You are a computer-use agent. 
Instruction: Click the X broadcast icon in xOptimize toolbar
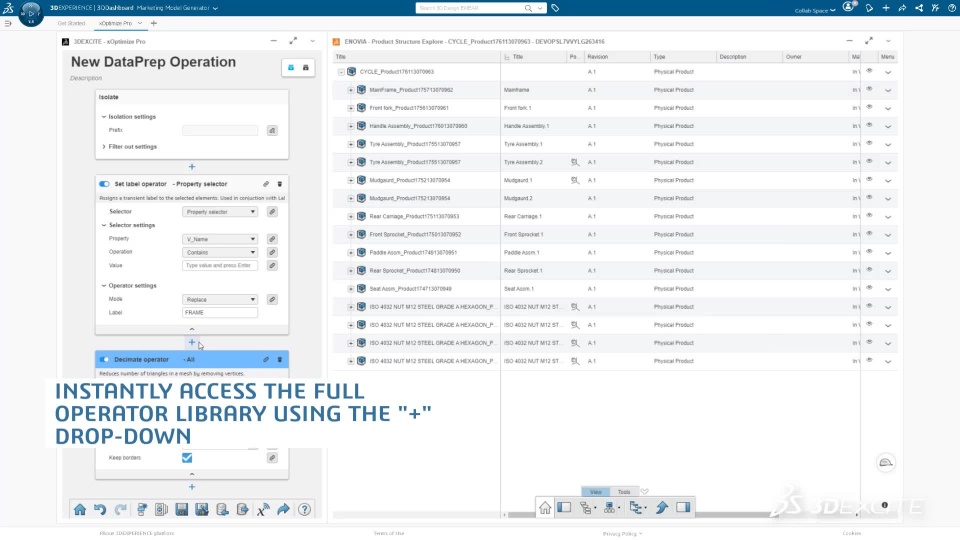coord(263,509)
